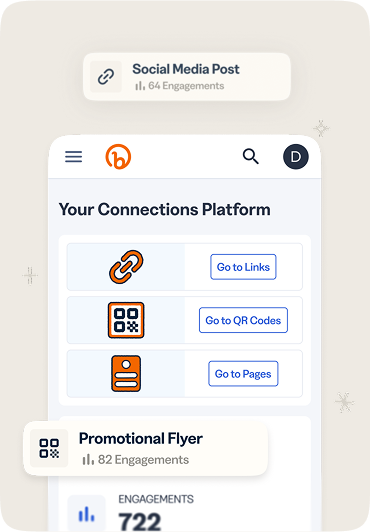Click the QR icon on Promotional Flyer card
This screenshot has height=532, width=370.
[x=49, y=448]
